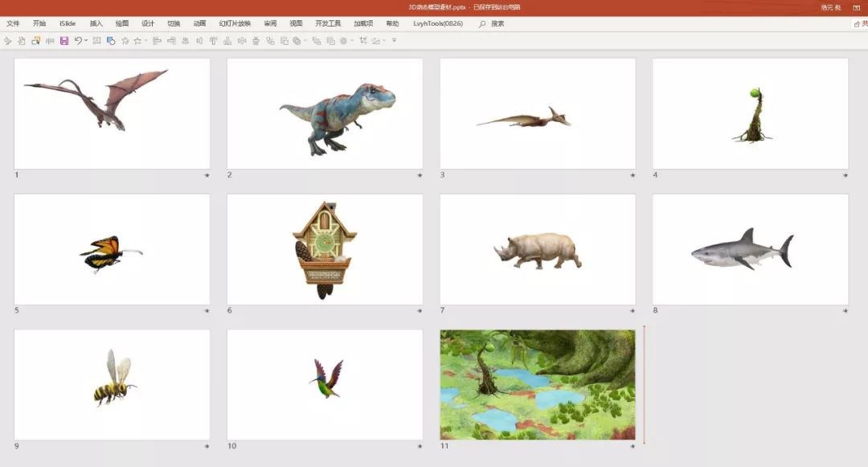Click the Distribute Horizontally icon in toolbar
The height and width of the screenshot is (467, 868).
point(241,40)
